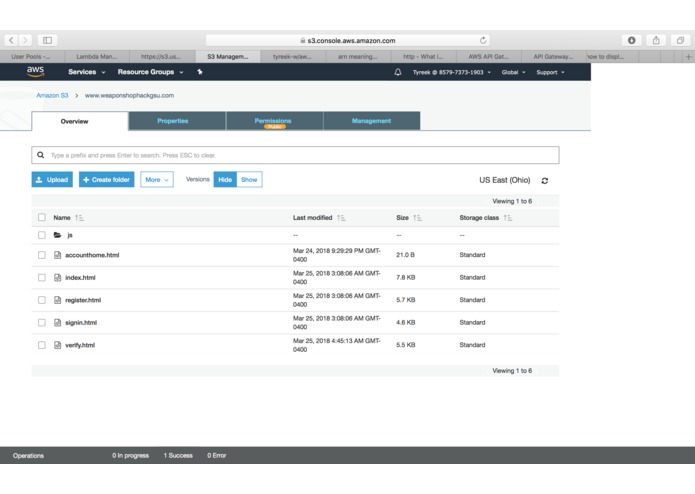Sort by Size column icon

point(417,218)
